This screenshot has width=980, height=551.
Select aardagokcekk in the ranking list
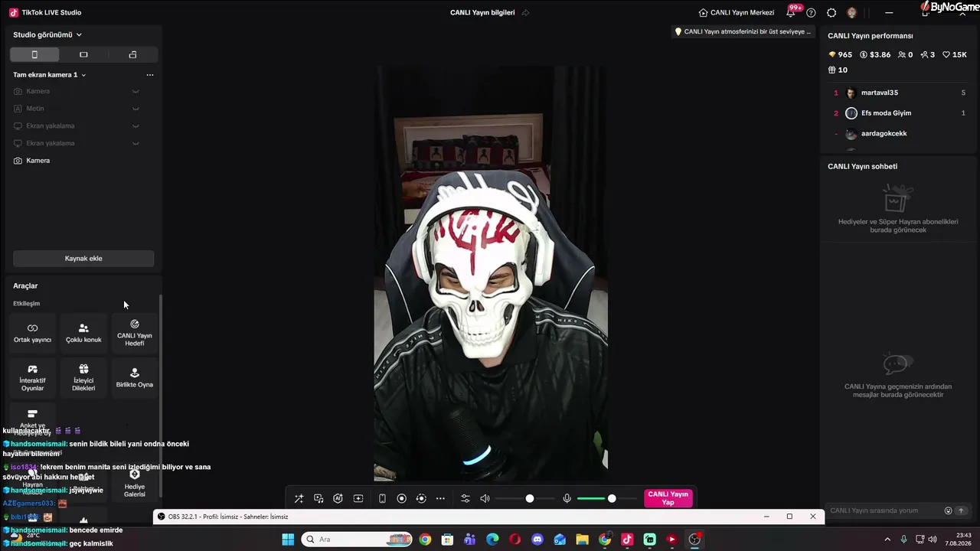[x=899, y=134]
